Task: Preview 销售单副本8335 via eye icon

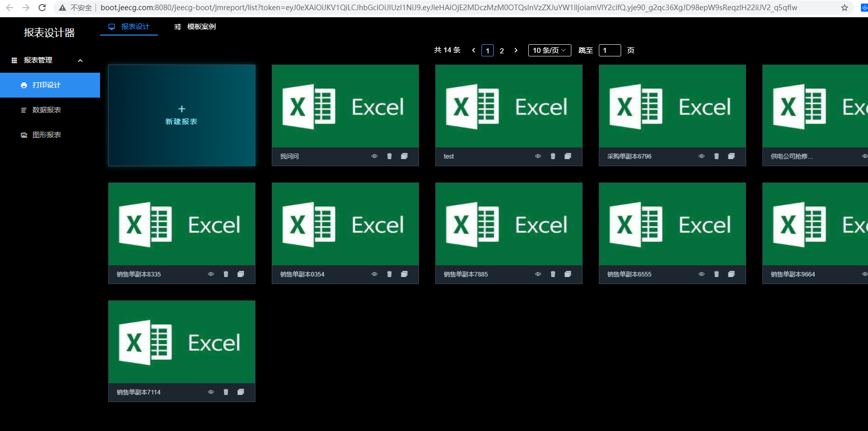Action: pos(211,274)
